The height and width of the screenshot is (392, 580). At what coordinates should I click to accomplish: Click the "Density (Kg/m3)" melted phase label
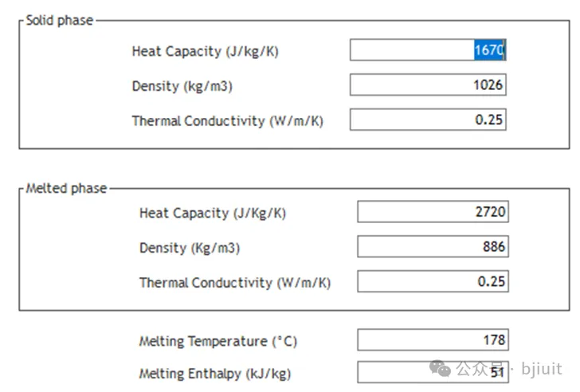[x=189, y=248]
